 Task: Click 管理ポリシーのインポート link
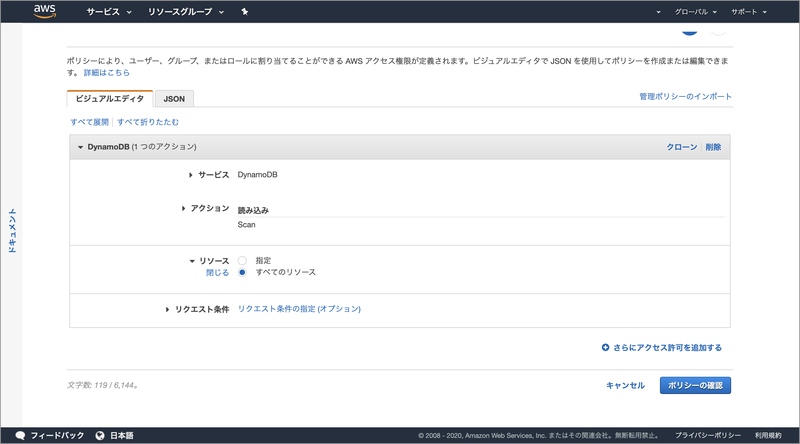pyautogui.click(x=685, y=96)
